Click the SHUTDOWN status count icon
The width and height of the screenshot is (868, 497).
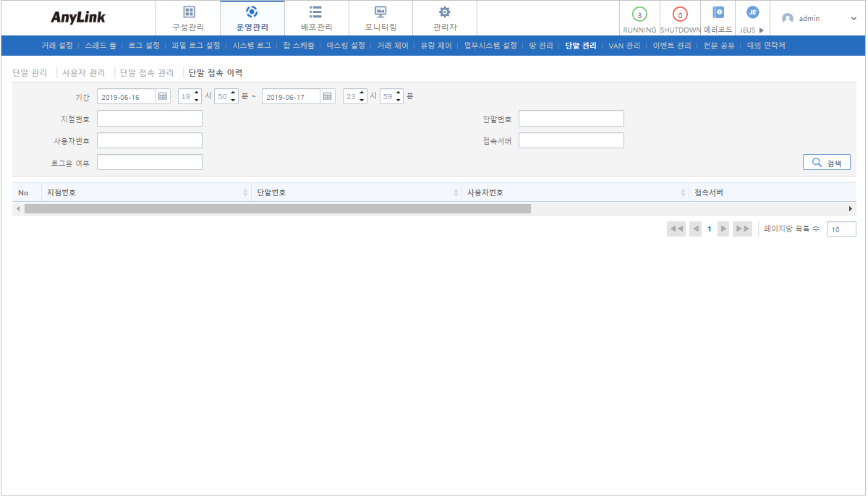pyautogui.click(x=680, y=14)
